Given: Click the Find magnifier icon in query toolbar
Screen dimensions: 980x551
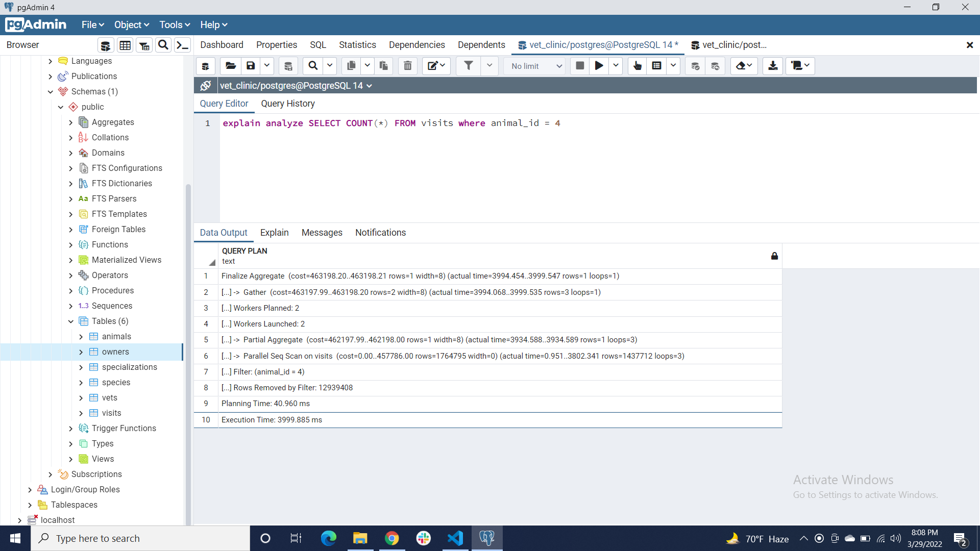Looking at the screenshot, I should point(313,66).
